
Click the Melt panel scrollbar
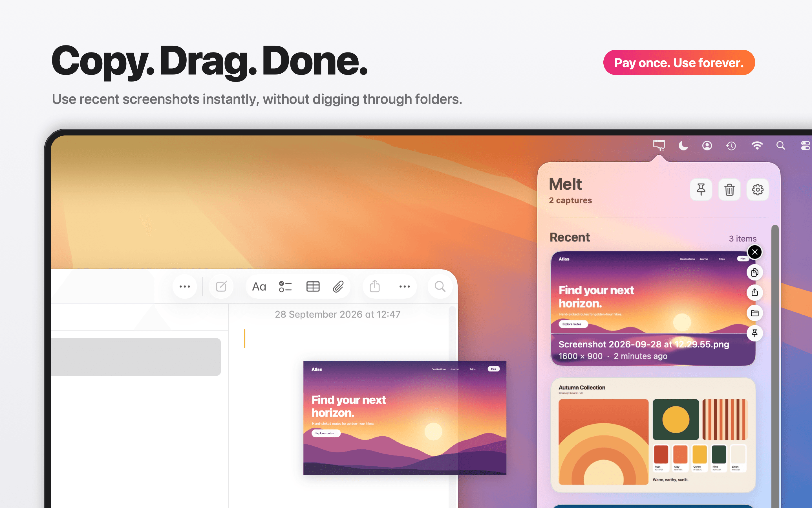point(775,366)
